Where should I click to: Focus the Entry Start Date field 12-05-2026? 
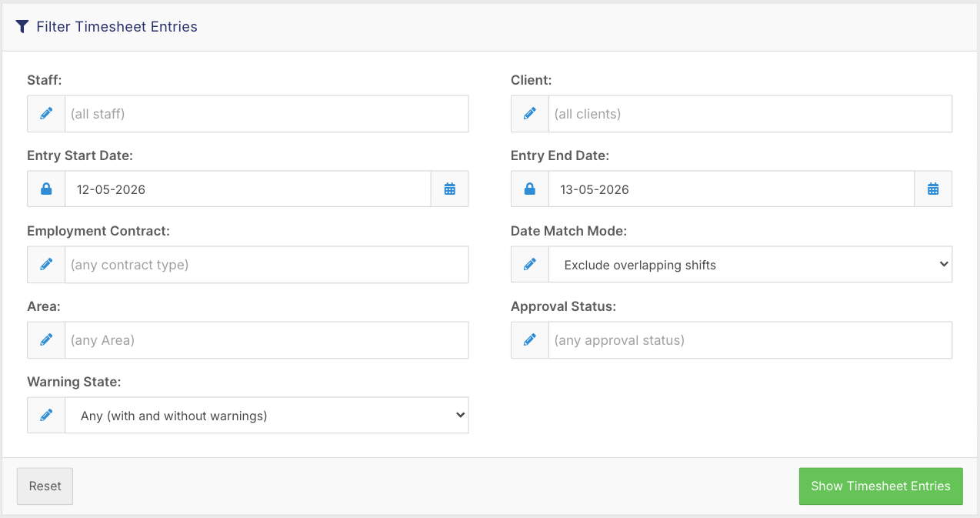click(248, 189)
